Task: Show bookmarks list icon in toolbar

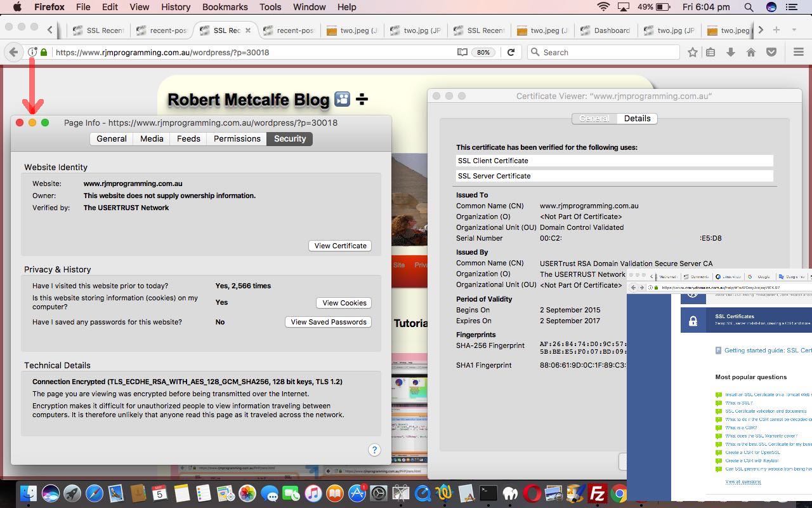Action: click(x=710, y=52)
